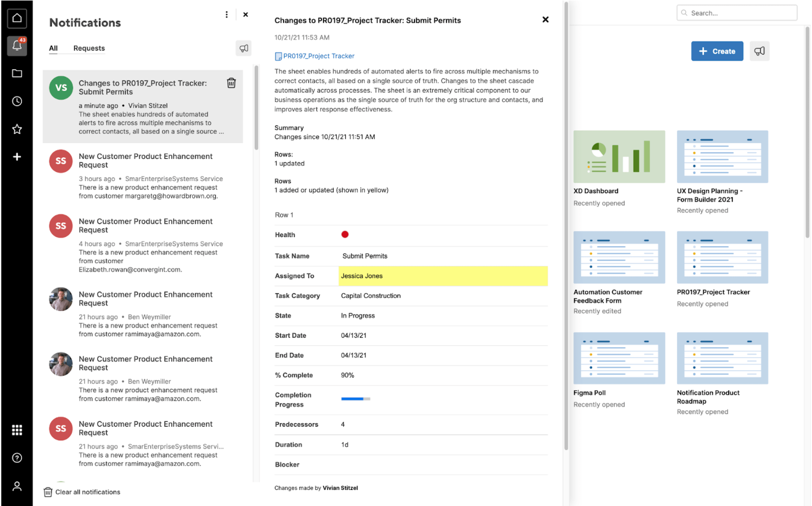Open the Launcher grid icon
812x506 pixels.
coord(17,430)
